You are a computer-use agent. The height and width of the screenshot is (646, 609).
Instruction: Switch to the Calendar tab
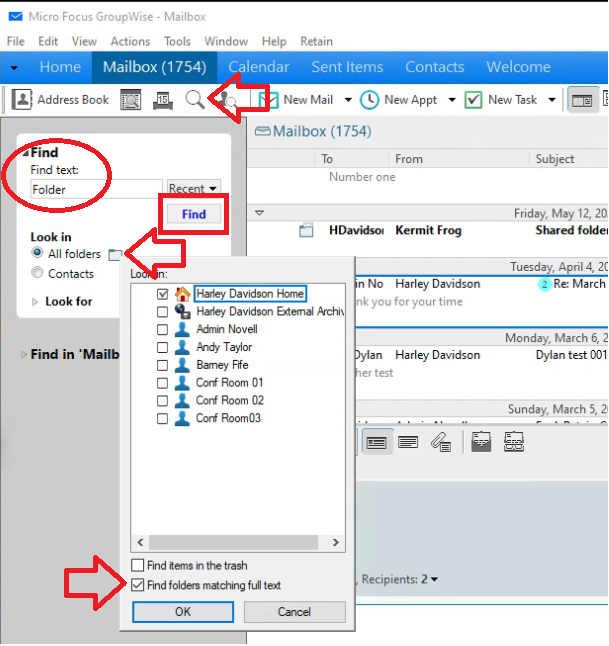[259, 67]
